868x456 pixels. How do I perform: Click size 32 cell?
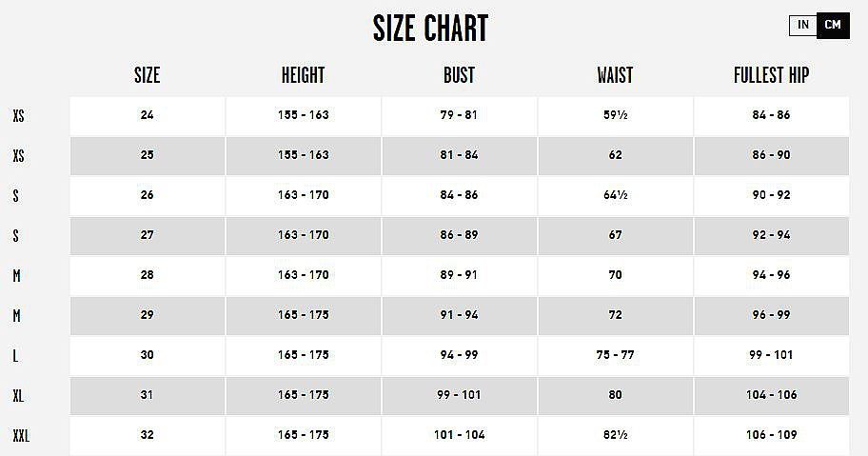point(147,435)
